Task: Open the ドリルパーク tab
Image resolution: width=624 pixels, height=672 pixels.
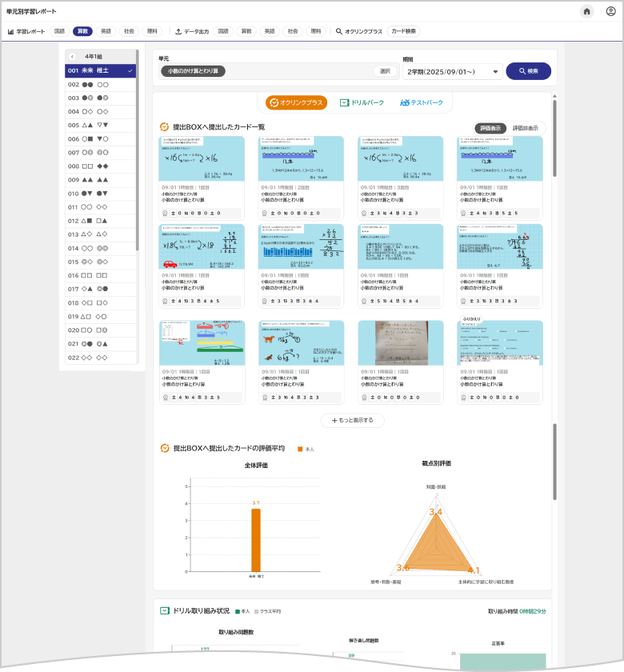Action: pos(362,102)
